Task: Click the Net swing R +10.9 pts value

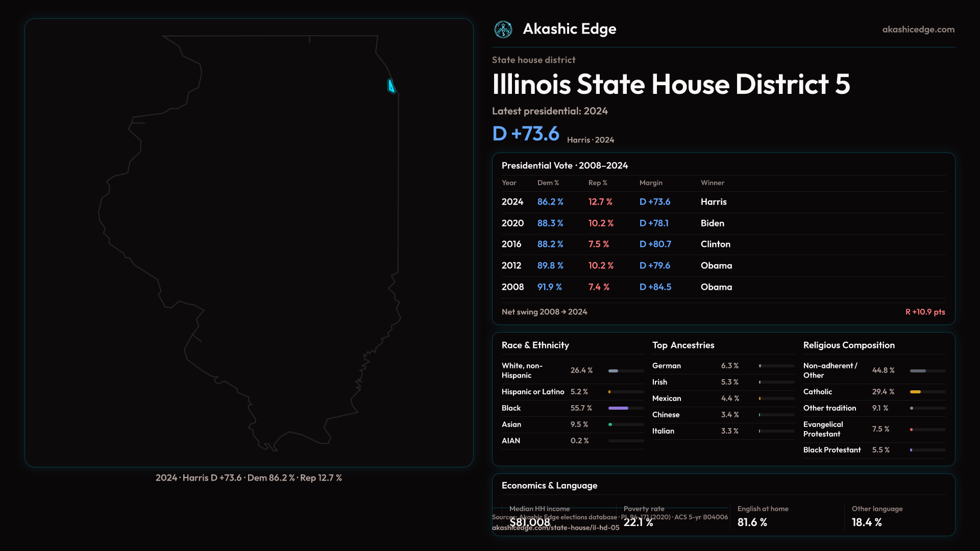Action: [x=924, y=312]
